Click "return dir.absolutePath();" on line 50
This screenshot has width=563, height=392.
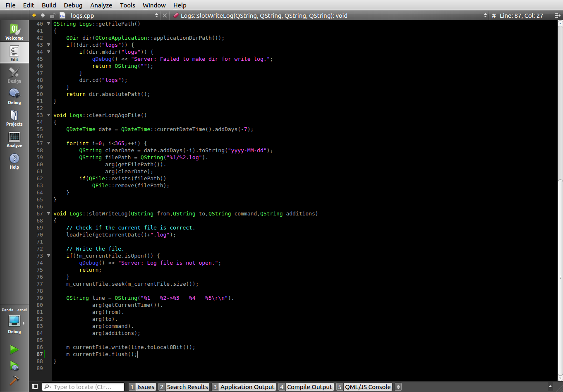point(108,94)
